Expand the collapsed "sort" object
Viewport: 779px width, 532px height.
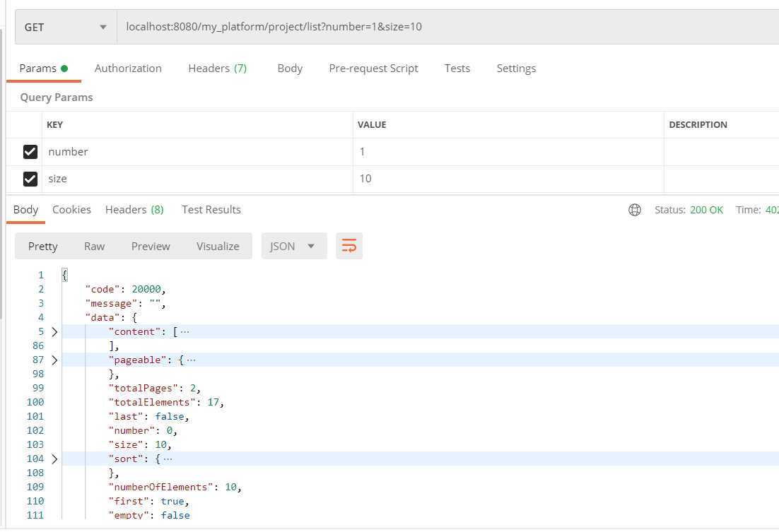(x=54, y=459)
